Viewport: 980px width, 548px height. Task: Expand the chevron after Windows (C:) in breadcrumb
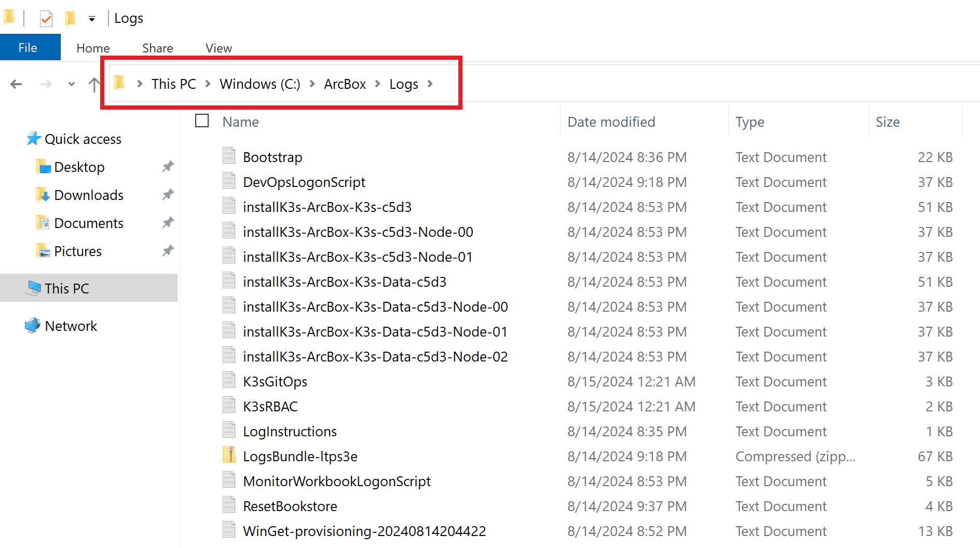312,84
